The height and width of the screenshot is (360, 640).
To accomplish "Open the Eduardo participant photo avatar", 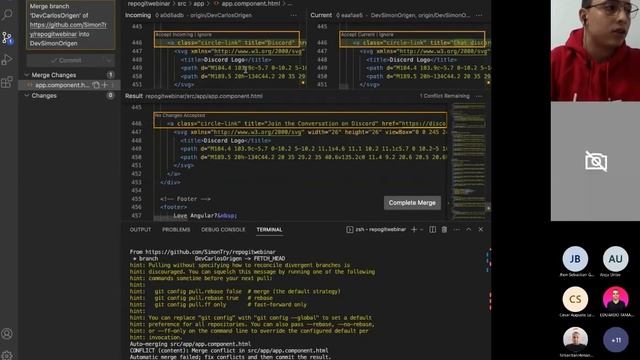I will click(x=616, y=299).
